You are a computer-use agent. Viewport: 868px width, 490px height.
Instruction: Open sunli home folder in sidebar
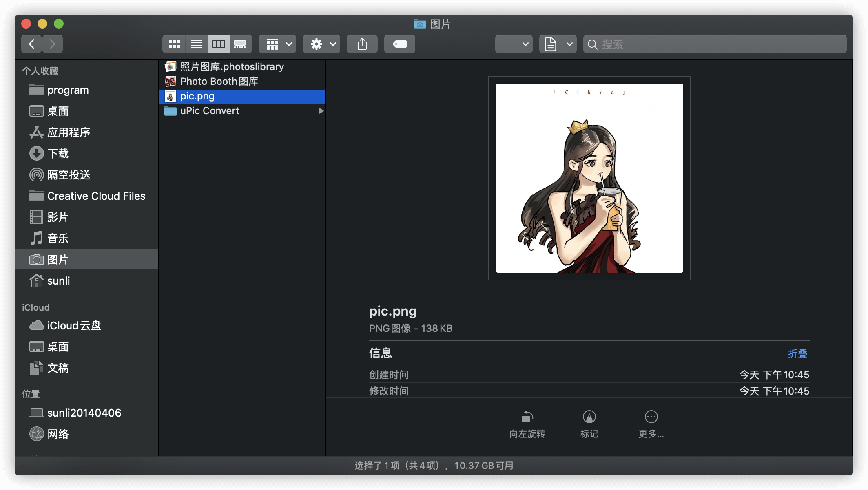click(x=86, y=281)
